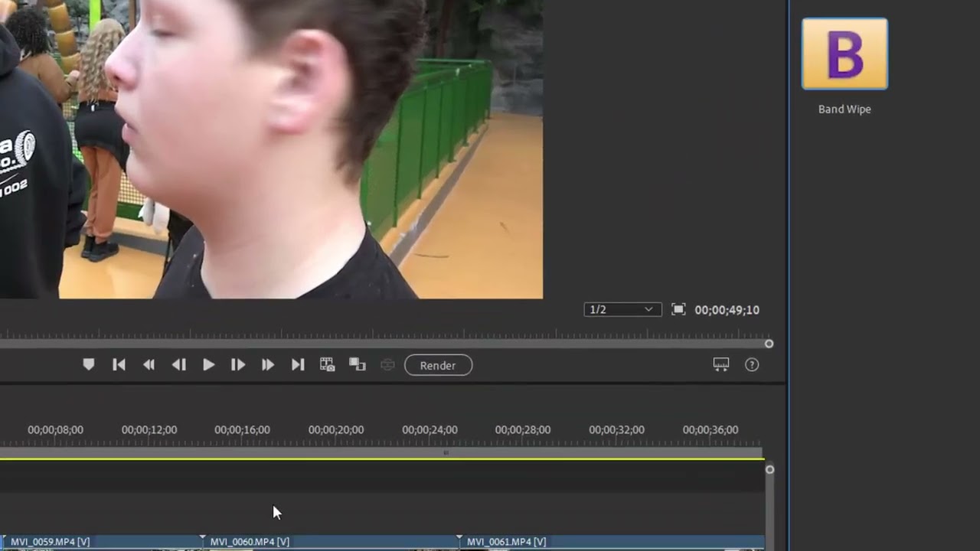Step back one frame
Viewport: 980px width, 551px height.
(x=178, y=365)
